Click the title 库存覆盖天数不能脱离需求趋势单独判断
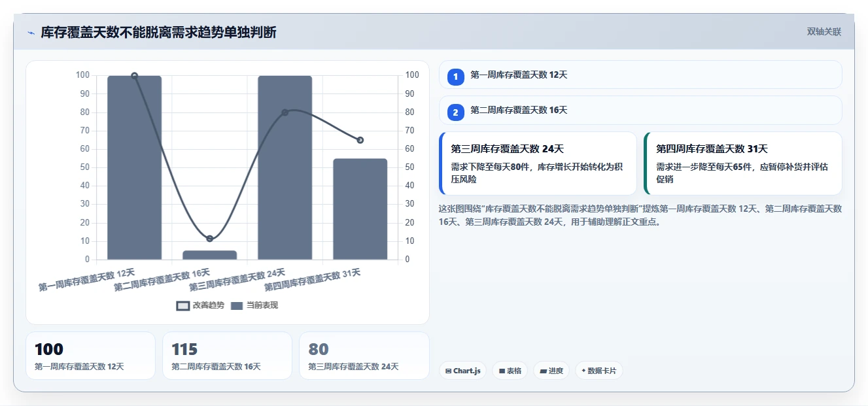Image resolution: width=868 pixels, height=406 pixels. click(158, 33)
